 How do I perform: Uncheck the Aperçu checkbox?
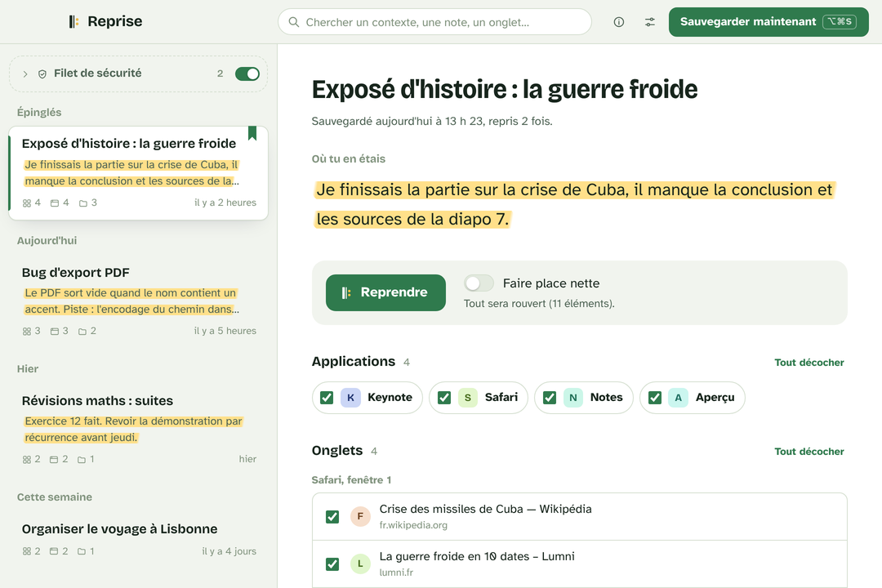coord(655,398)
